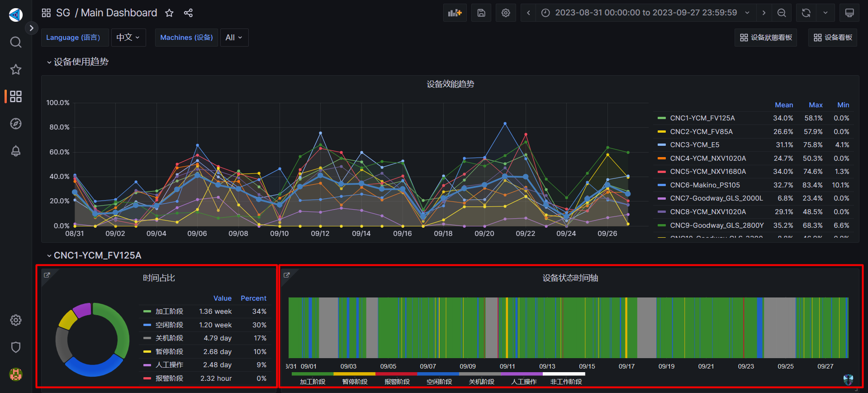Save the dashboard using the disk icon
Image resolution: width=868 pixels, height=393 pixels.
481,13
